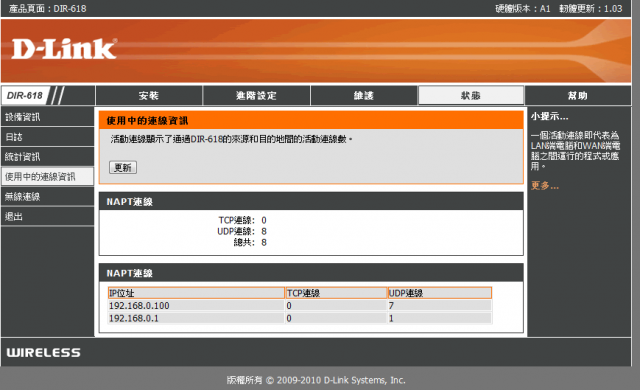
Task: Click the UDP連線 column header
Action: [x=440, y=293]
